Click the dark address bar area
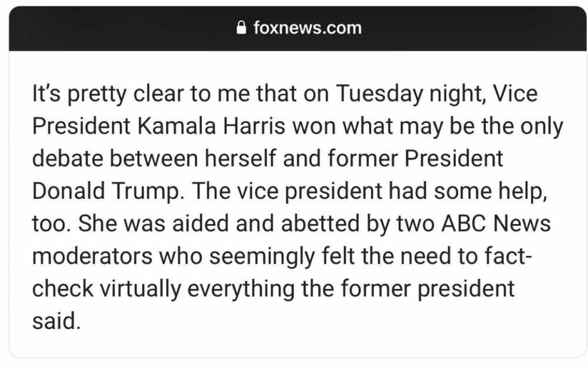The height and width of the screenshot is (369, 588). click(x=298, y=28)
